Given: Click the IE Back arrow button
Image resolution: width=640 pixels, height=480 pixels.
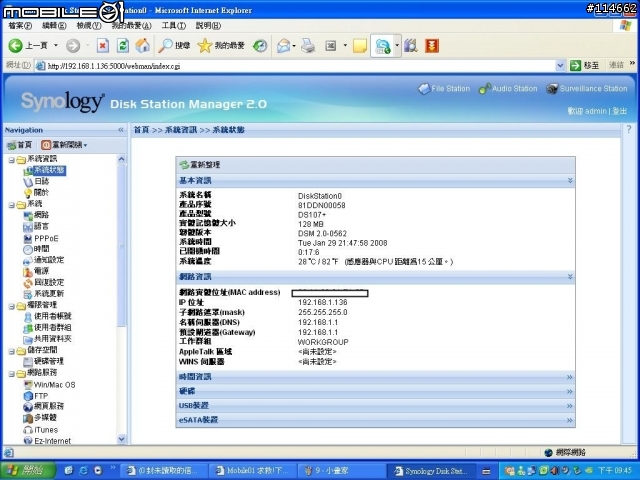Looking at the screenshot, I should click(x=16, y=45).
